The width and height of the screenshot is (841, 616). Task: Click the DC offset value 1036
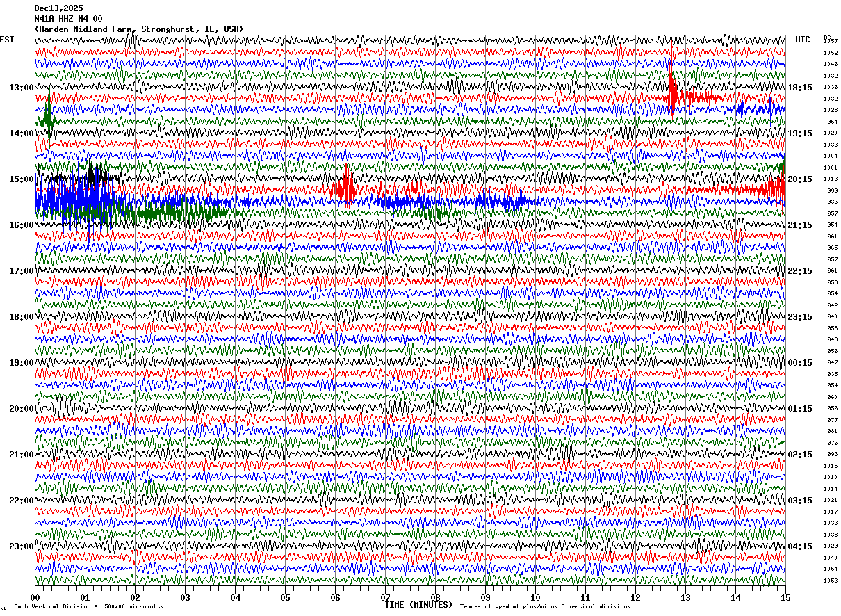click(x=831, y=87)
